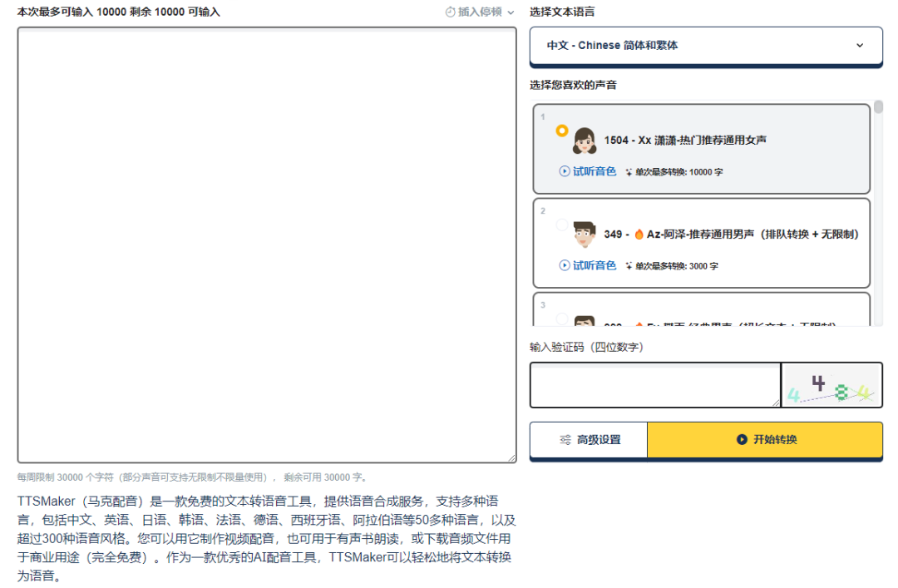Screen dimensions: 898x588
Task: Click the 潇潇 female avatar icon
Action: point(585,141)
